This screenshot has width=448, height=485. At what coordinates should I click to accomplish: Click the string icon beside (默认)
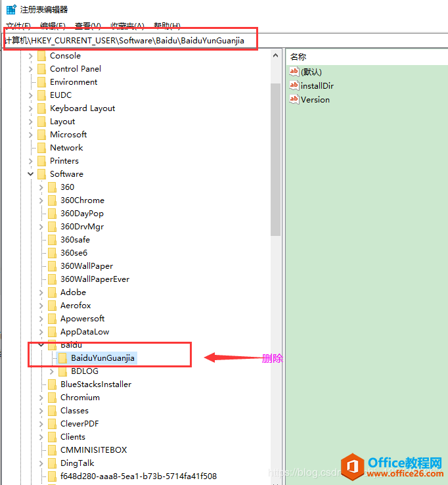[294, 72]
